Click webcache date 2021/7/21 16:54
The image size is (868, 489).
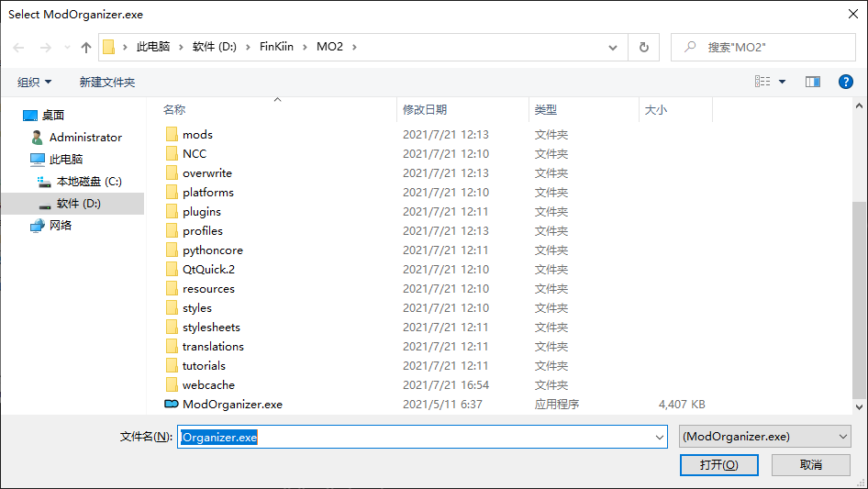point(446,385)
